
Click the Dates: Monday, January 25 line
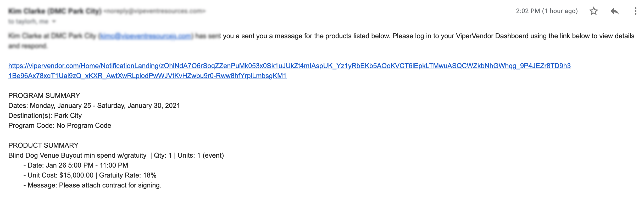pos(94,106)
